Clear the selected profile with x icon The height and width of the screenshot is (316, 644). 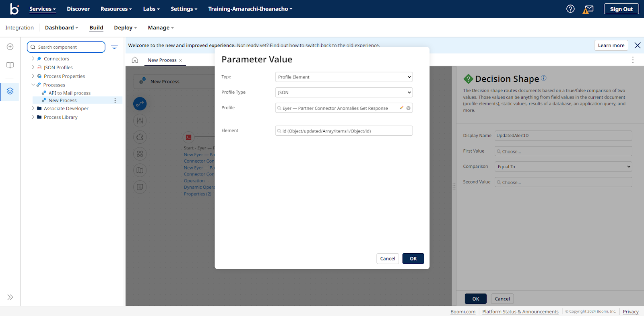coord(408,108)
